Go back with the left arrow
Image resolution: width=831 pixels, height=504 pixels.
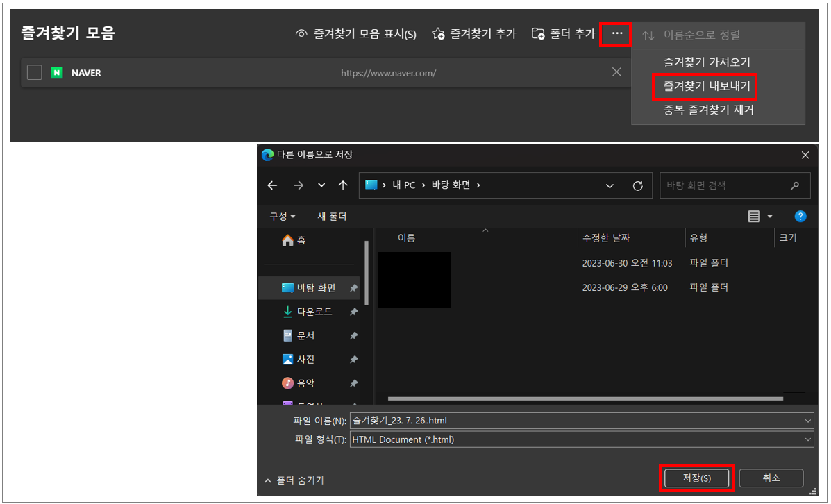(x=272, y=185)
